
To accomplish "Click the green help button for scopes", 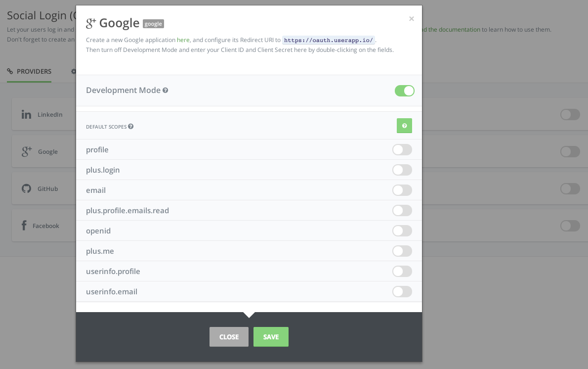I will pos(404,126).
